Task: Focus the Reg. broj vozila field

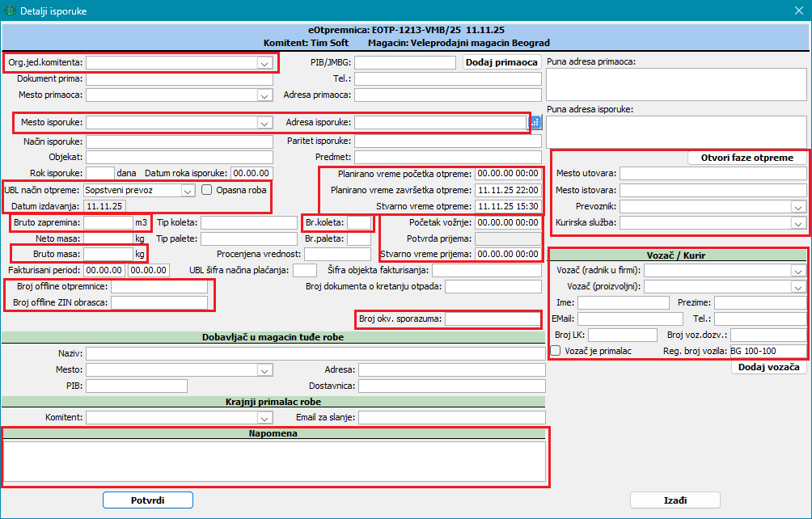Action: pos(767,352)
